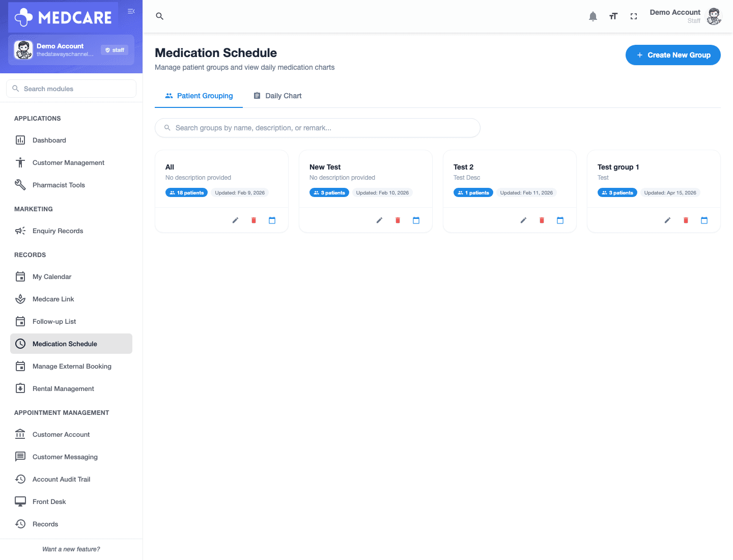The image size is (733, 560).
Task: Click the '3 patients' badge on New Test card
Action: tap(329, 192)
